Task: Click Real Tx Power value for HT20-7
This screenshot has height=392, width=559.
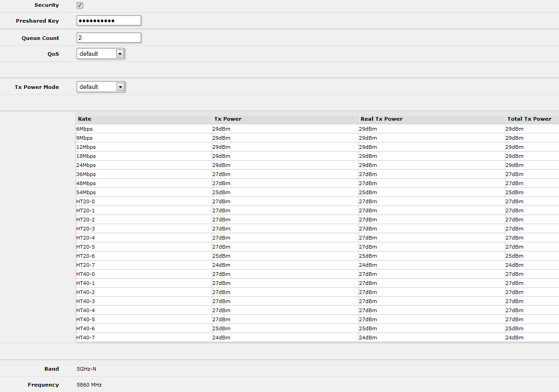Action: coord(368,265)
